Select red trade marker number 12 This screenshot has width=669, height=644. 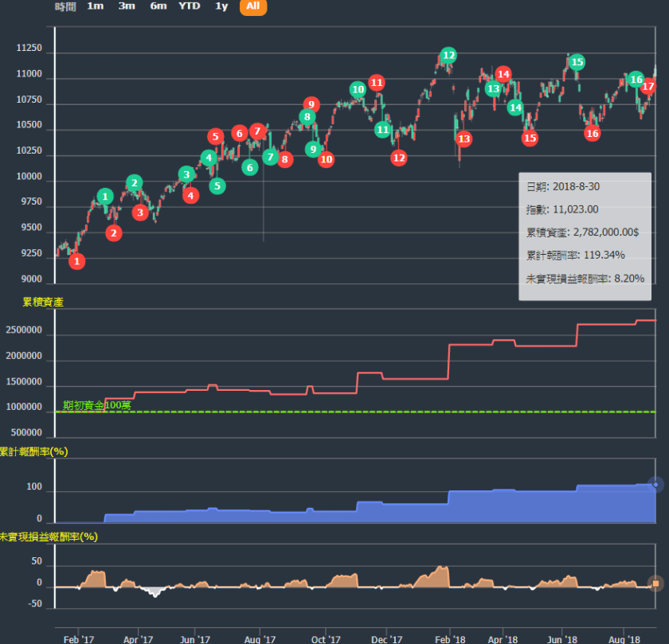pyautogui.click(x=399, y=158)
